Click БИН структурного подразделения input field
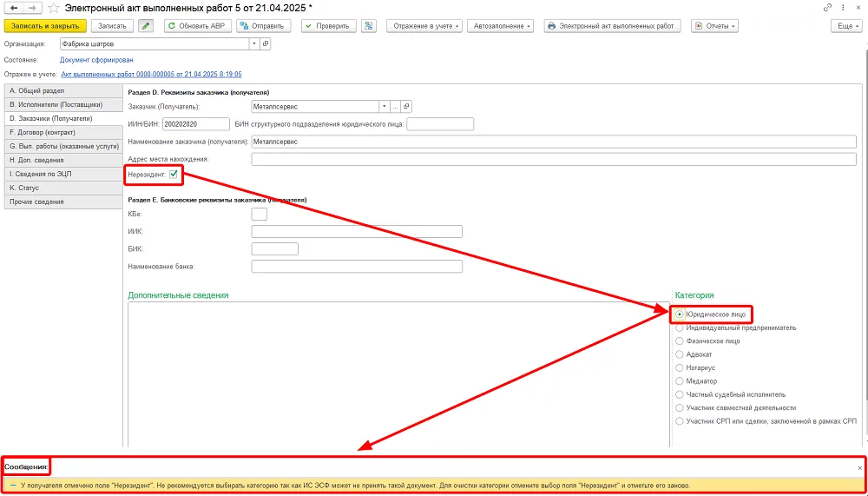This screenshot has width=868, height=496. (440, 124)
